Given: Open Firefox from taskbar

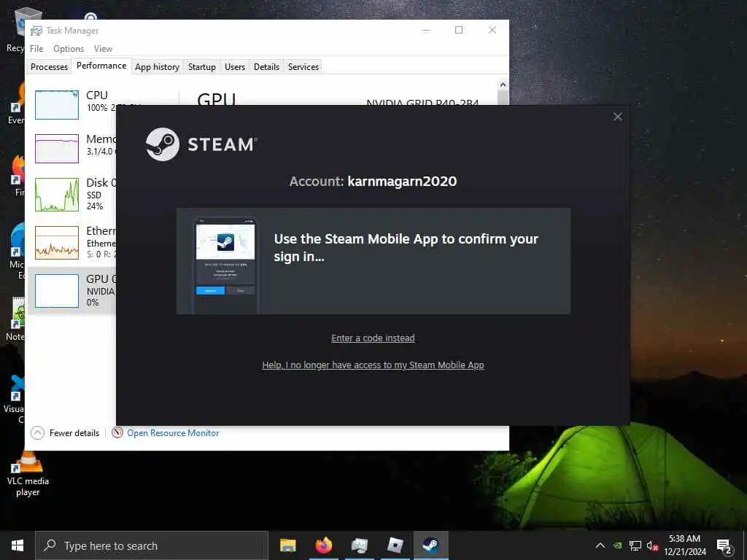Looking at the screenshot, I should click(x=324, y=545).
